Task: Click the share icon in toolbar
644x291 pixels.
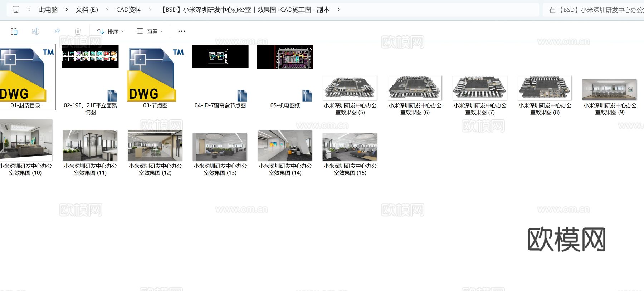Action: (57, 31)
